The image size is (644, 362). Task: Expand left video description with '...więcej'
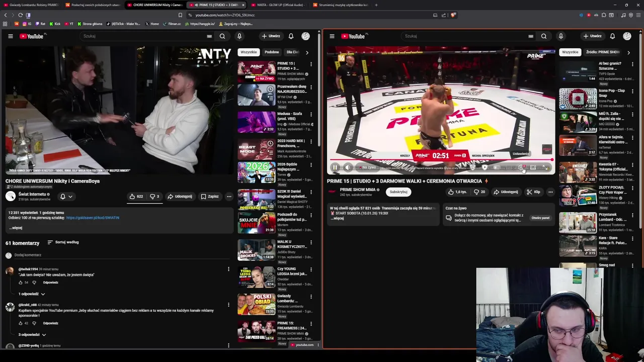point(16,228)
